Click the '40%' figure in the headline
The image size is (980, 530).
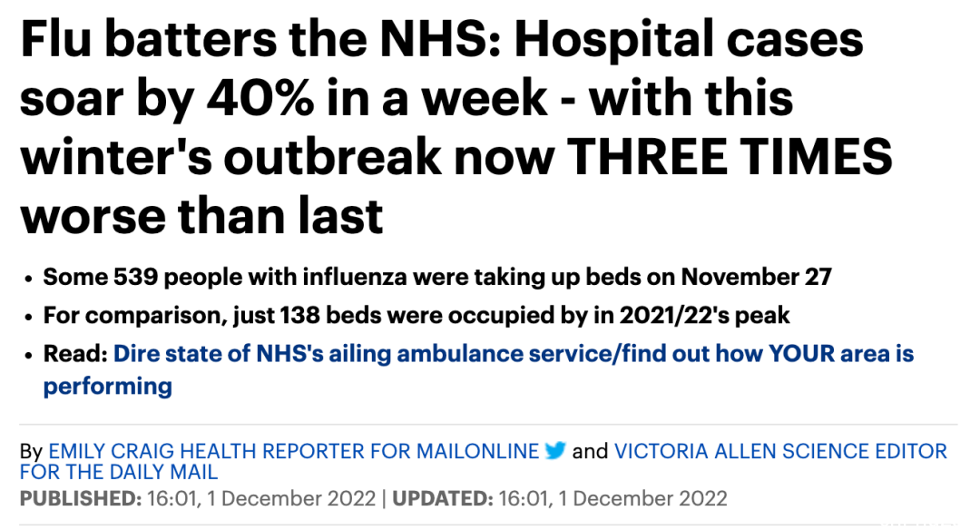pyautogui.click(x=260, y=97)
